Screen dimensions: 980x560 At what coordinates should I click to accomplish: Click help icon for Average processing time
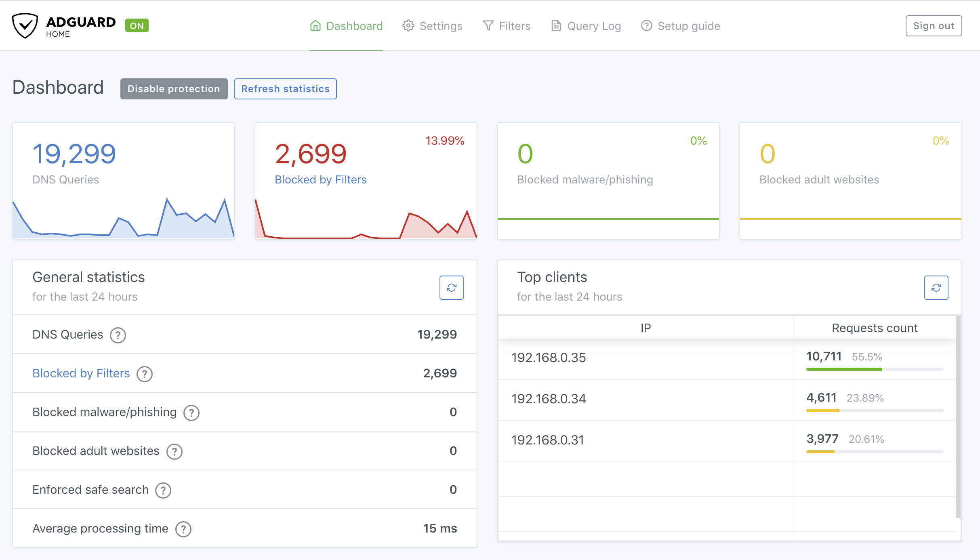(183, 529)
